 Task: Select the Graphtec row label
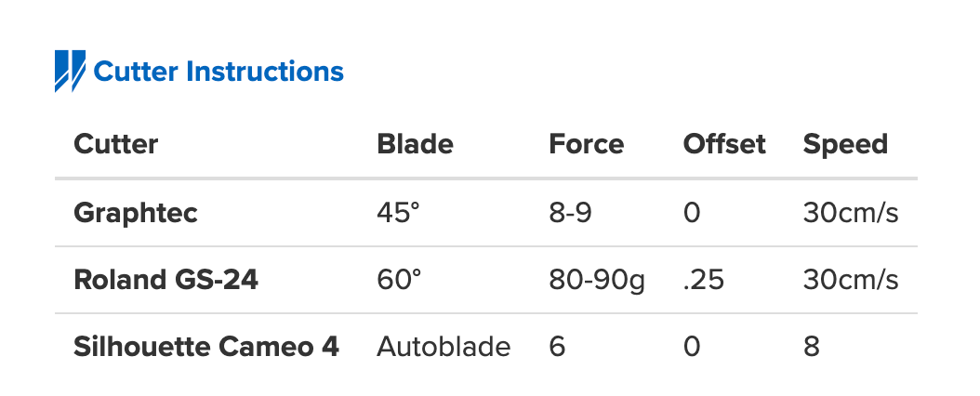click(136, 213)
